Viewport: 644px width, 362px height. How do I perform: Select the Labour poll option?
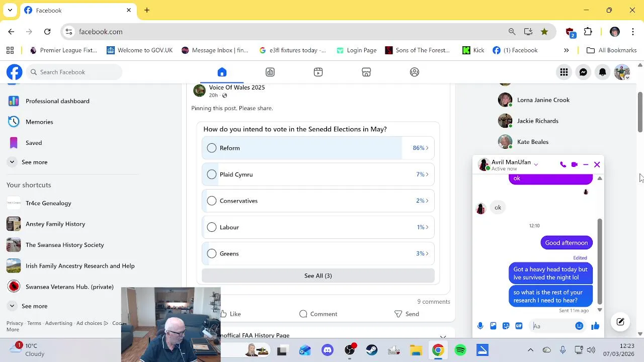click(x=212, y=227)
